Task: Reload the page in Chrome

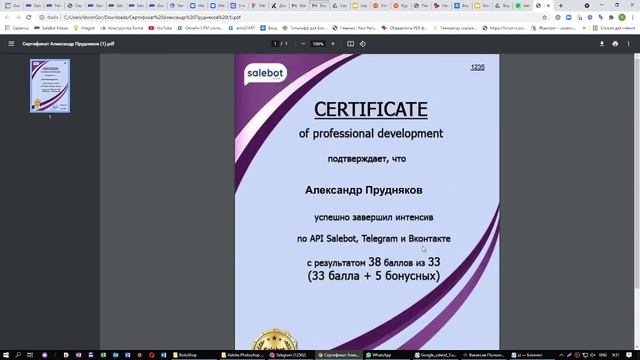Action: 28,18
